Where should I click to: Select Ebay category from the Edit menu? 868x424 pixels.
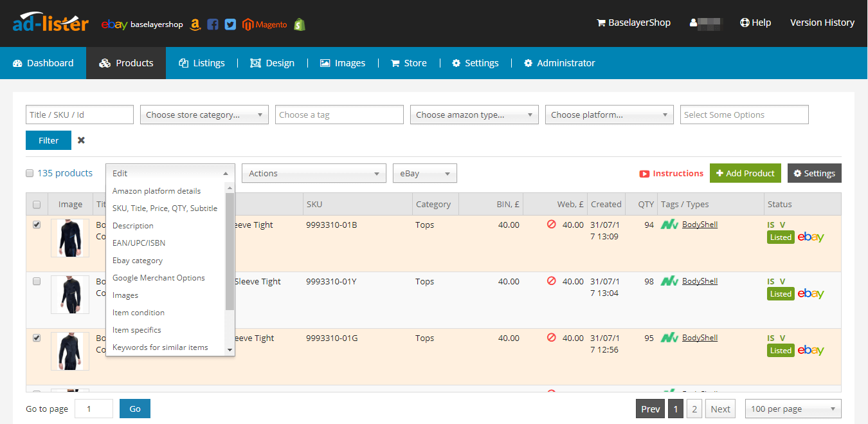click(x=138, y=260)
